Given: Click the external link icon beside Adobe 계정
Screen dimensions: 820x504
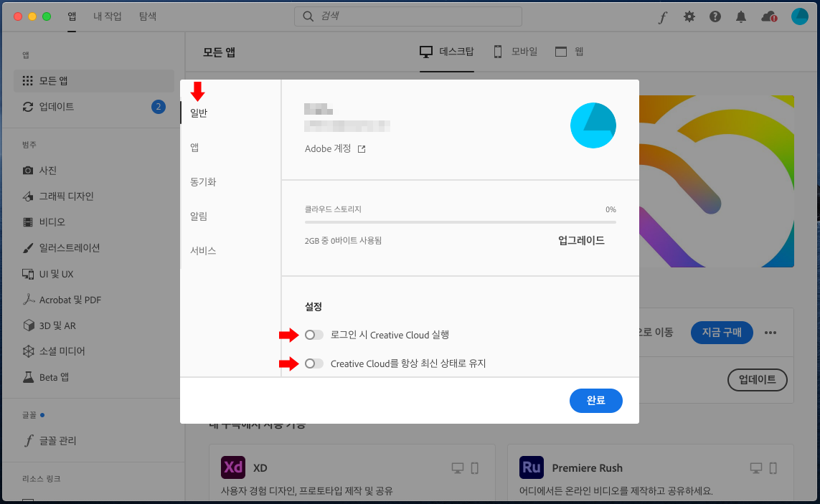Looking at the screenshot, I should click(x=362, y=149).
